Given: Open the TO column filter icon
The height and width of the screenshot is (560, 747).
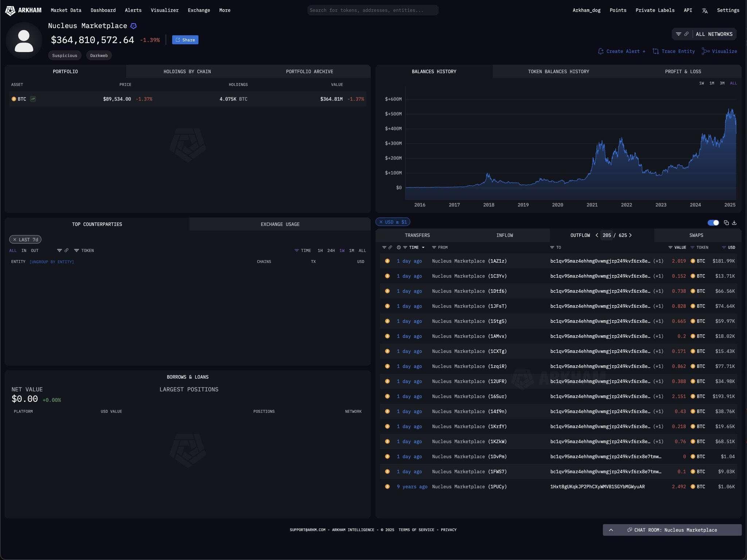Looking at the screenshot, I should [x=552, y=248].
